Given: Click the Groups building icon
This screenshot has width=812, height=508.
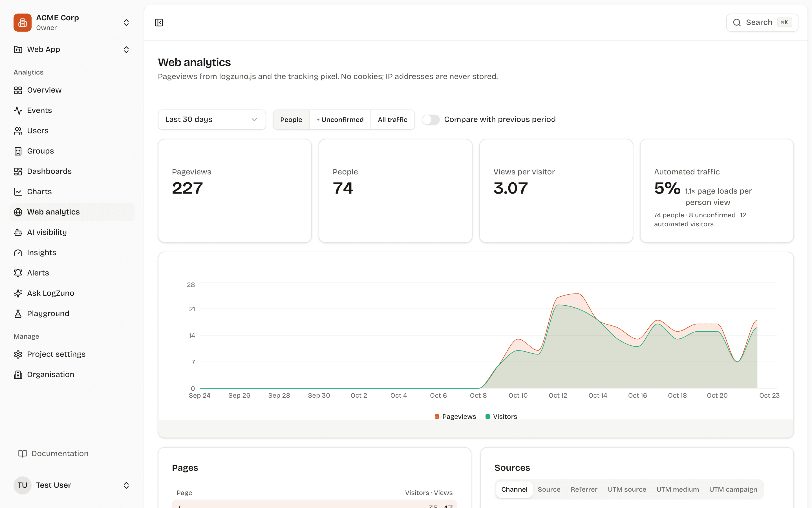Looking at the screenshot, I should [x=18, y=151].
